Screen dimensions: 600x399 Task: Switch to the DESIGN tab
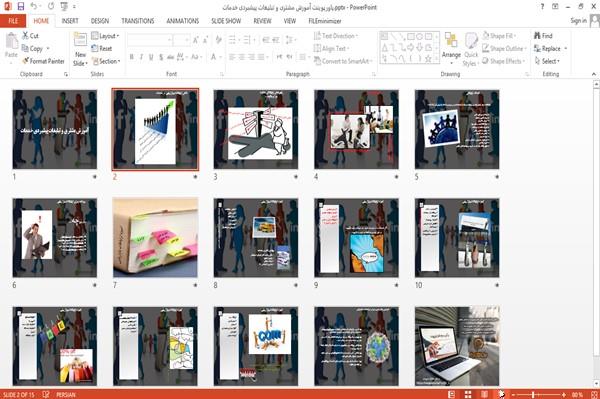pyautogui.click(x=100, y=21)
